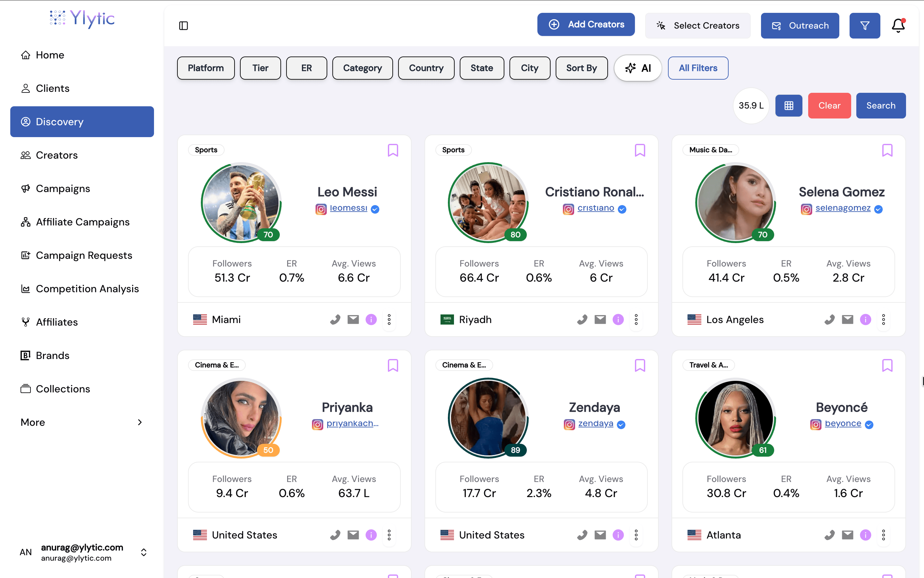
Task: Open Campaign Requests in sidebar
Action: click(x=82, y=255)
